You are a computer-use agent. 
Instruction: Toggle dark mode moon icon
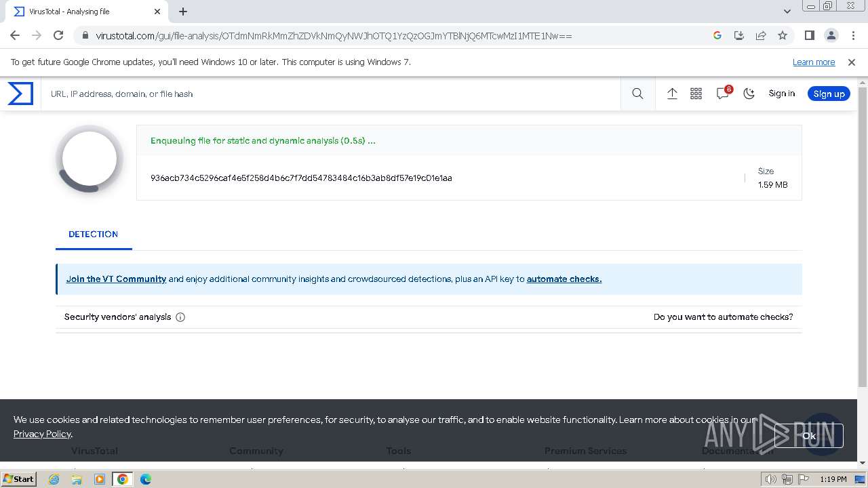click(749, 94)
